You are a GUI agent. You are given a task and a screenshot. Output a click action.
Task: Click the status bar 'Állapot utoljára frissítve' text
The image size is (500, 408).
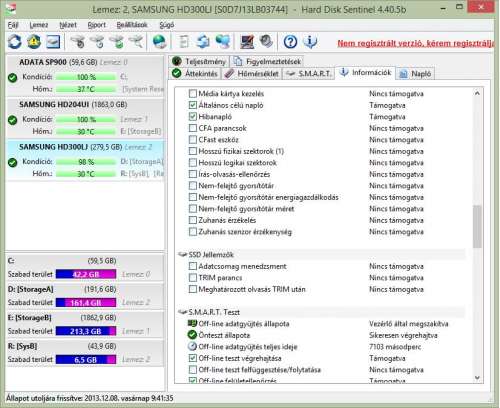click(90, 398)
